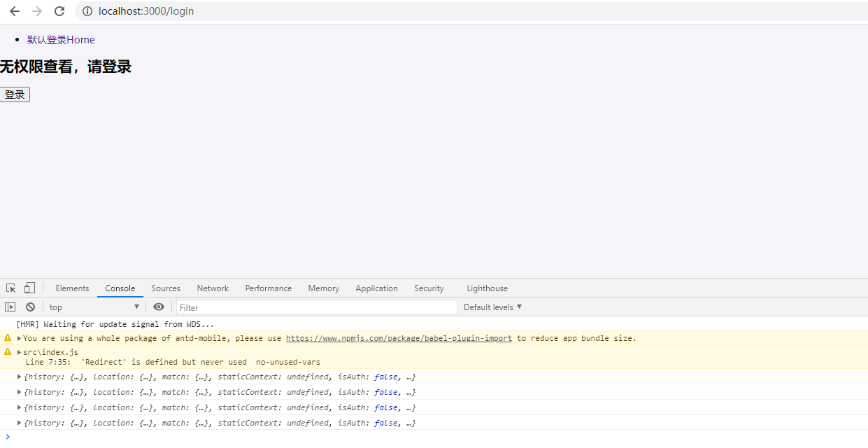This screenshot has height=448, width=868.
Task: Switch to the Elements tab
Action: 72,288
